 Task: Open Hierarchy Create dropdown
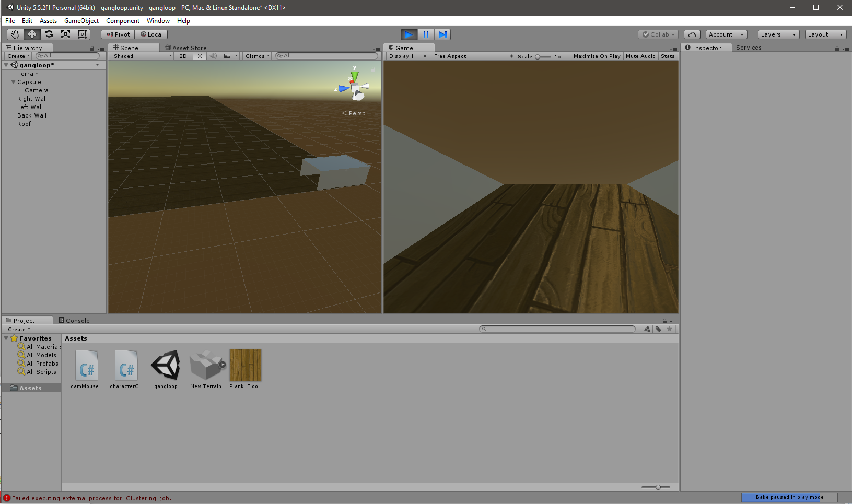tap(18, 56)
